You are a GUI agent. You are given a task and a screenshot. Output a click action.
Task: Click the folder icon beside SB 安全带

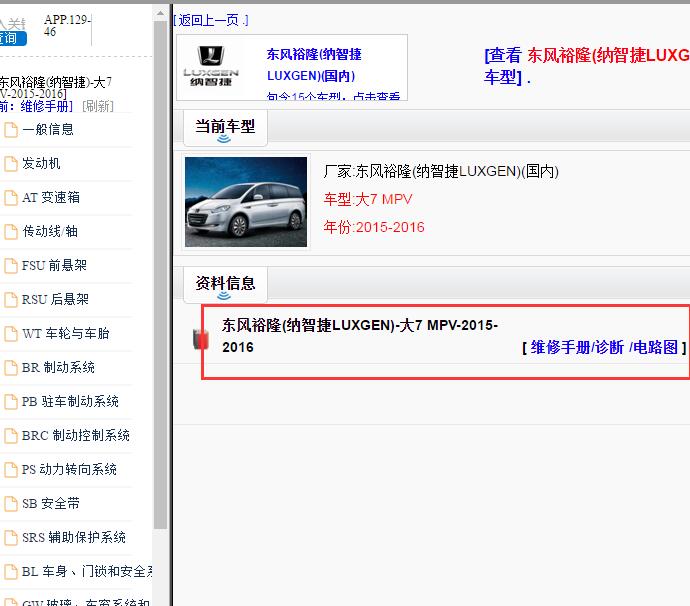tap(11, 503)
